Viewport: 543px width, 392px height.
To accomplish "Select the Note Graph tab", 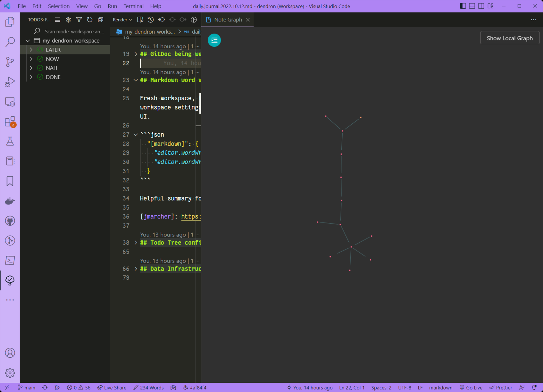I will pos(228,20).
